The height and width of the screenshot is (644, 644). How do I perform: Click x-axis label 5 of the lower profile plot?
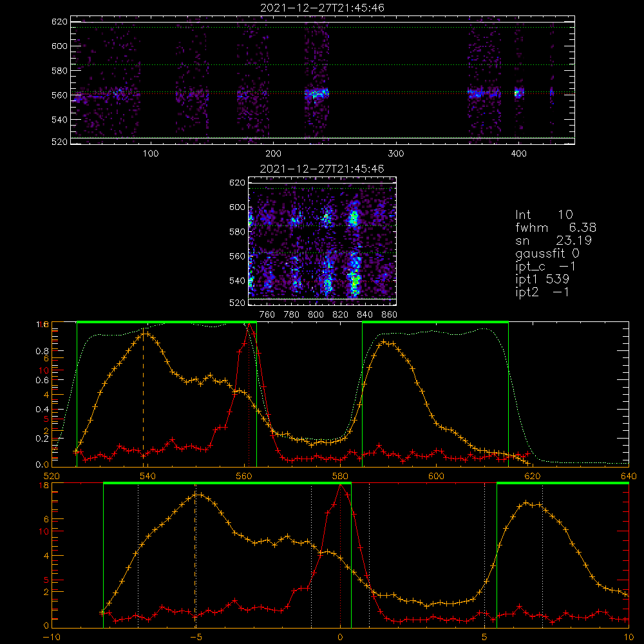pyautogui.click(x=485, y=638)
